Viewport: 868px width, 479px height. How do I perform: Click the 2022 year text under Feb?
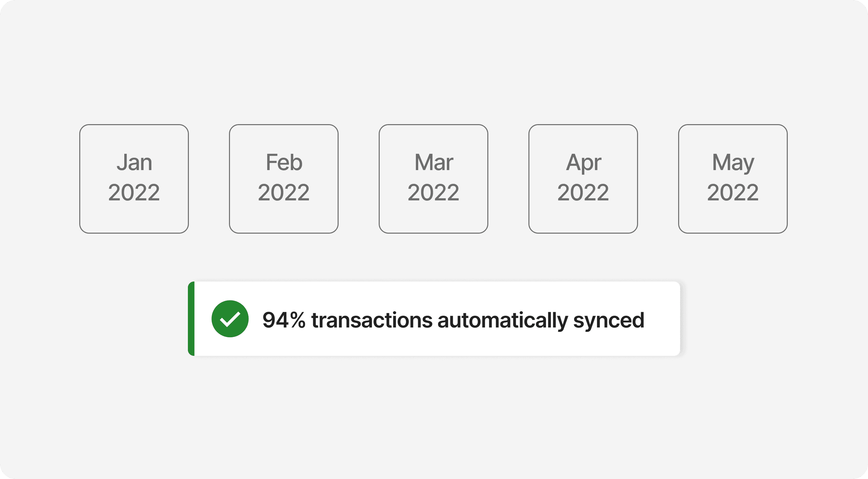[283, 193]
